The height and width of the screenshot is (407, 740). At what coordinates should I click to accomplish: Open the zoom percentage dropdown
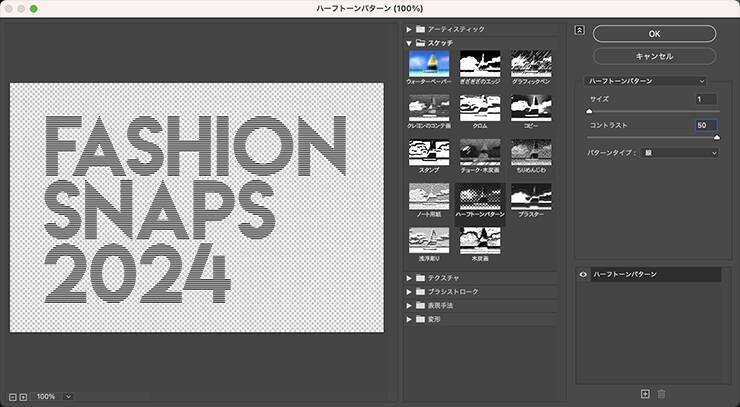[68, 397]
